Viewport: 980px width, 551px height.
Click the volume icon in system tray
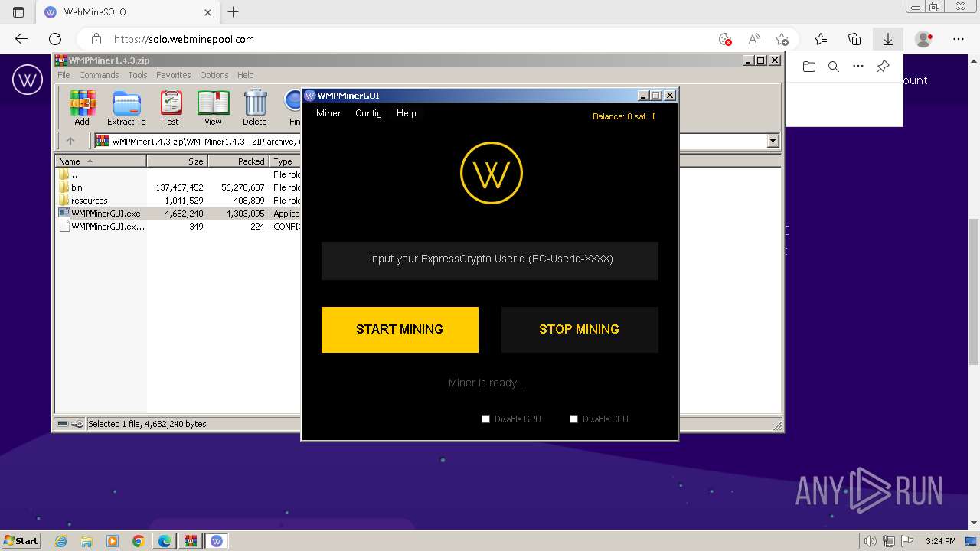871,541
